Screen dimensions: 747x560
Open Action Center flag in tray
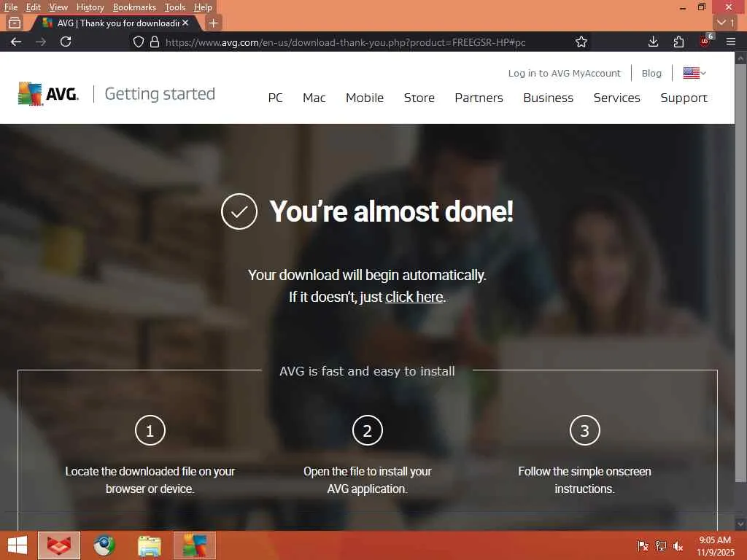tap(643, 545)
